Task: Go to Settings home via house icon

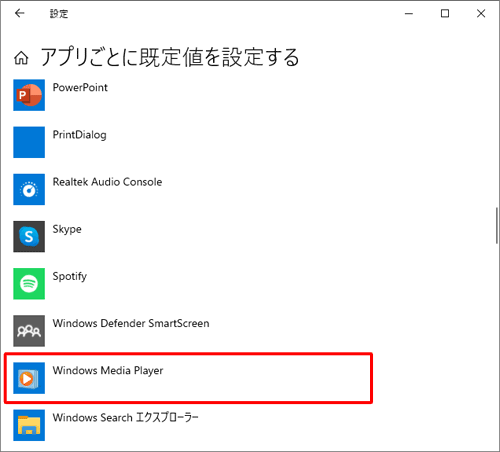Action: 21,58
